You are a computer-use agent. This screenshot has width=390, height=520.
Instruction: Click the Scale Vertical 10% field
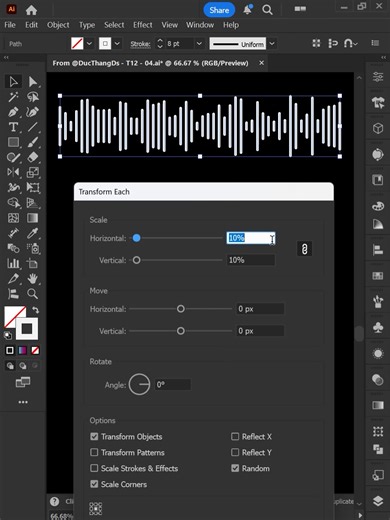pyautogui.click(x=251, y=260)
